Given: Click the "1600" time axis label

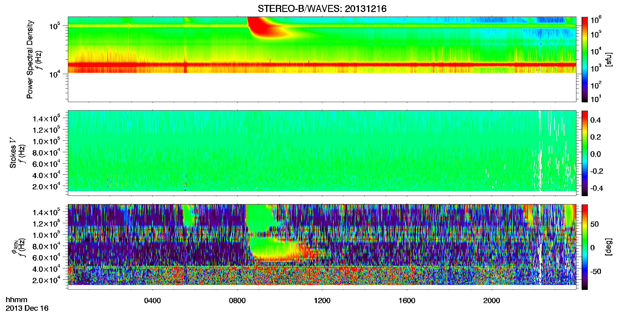Looking at the screenshot, I should pyautogui.click(x=407, y=300).
